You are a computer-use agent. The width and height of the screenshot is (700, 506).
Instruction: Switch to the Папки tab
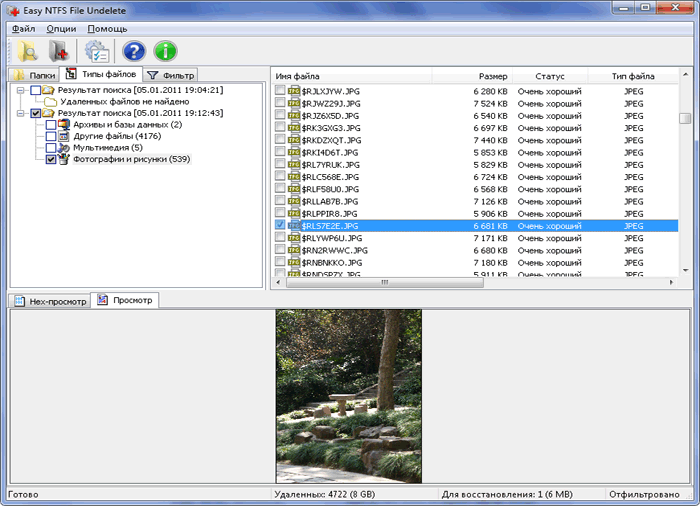35,75
